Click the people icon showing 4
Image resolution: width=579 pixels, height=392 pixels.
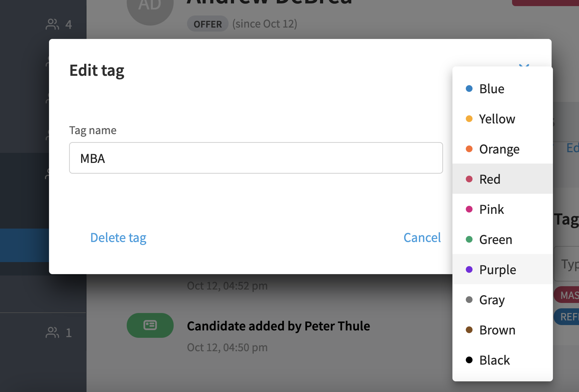52,24
